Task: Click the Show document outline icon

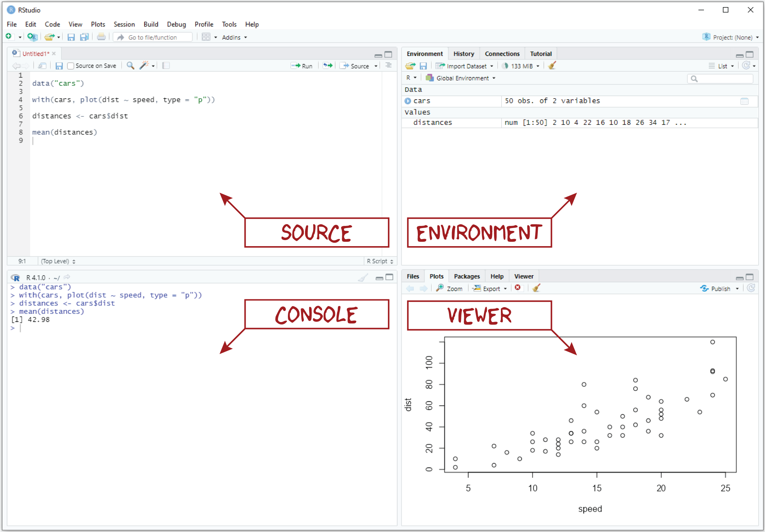Action: [389, 66]
